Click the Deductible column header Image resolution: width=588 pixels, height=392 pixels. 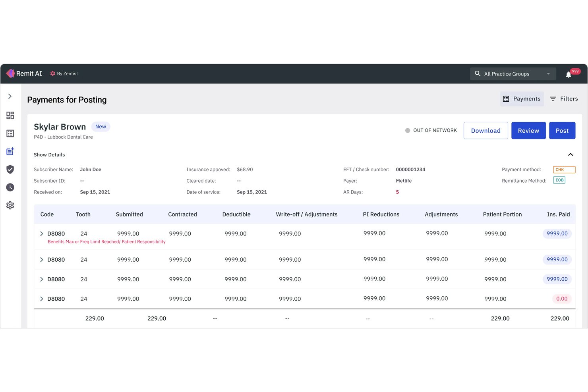pos(236,214)
